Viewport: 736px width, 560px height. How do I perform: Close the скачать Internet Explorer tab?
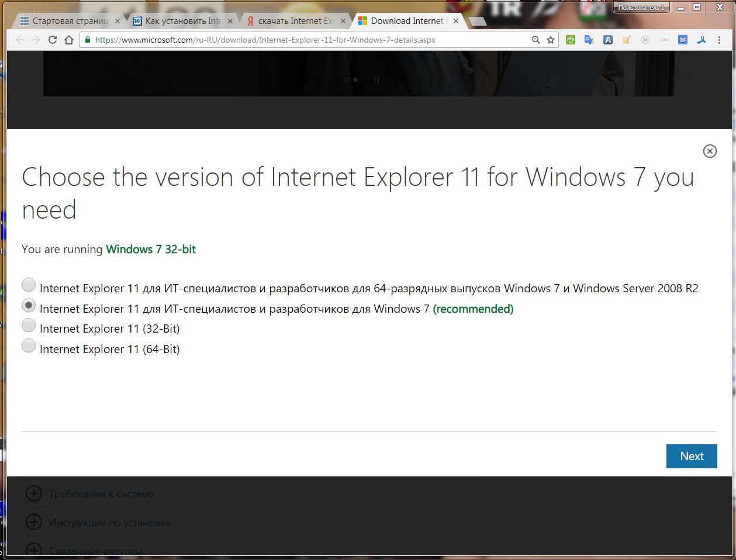tap(343, 21)
